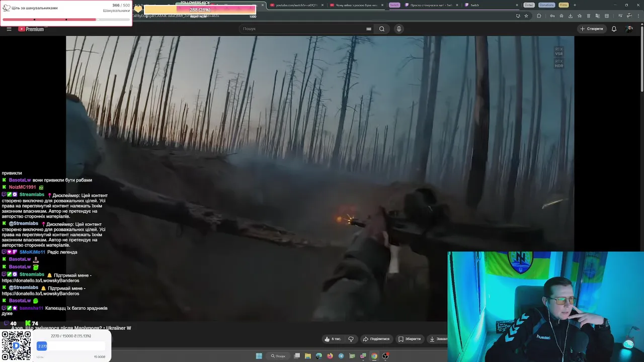
Task: Open a new browser tab
Action: click(x=575, y=5)
